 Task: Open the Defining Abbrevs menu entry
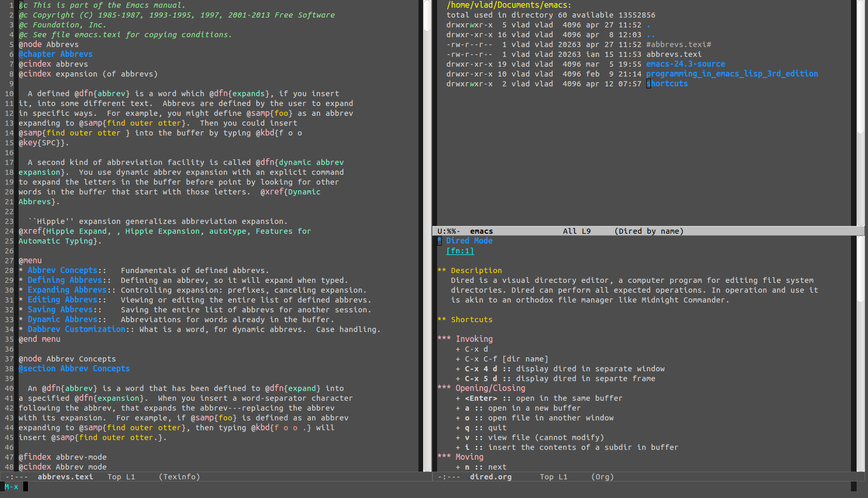[65, 280]
